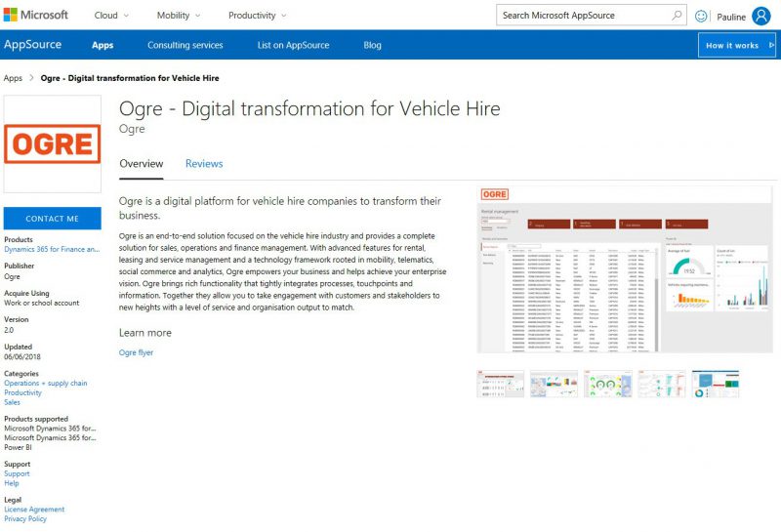Switch to the Reviews tab
This screenshot has width=781, height=532.
[x=204, y=164]
